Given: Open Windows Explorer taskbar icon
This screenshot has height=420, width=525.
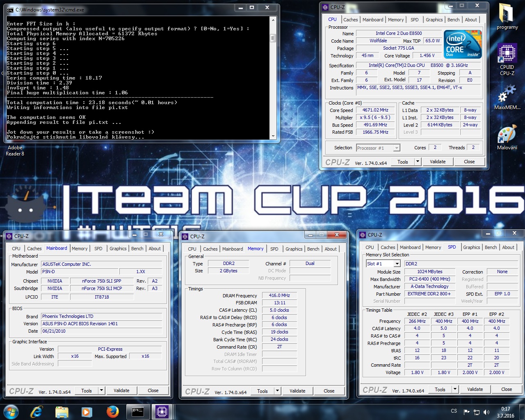Looking at the screenshot, I should (x=62, y=411).
